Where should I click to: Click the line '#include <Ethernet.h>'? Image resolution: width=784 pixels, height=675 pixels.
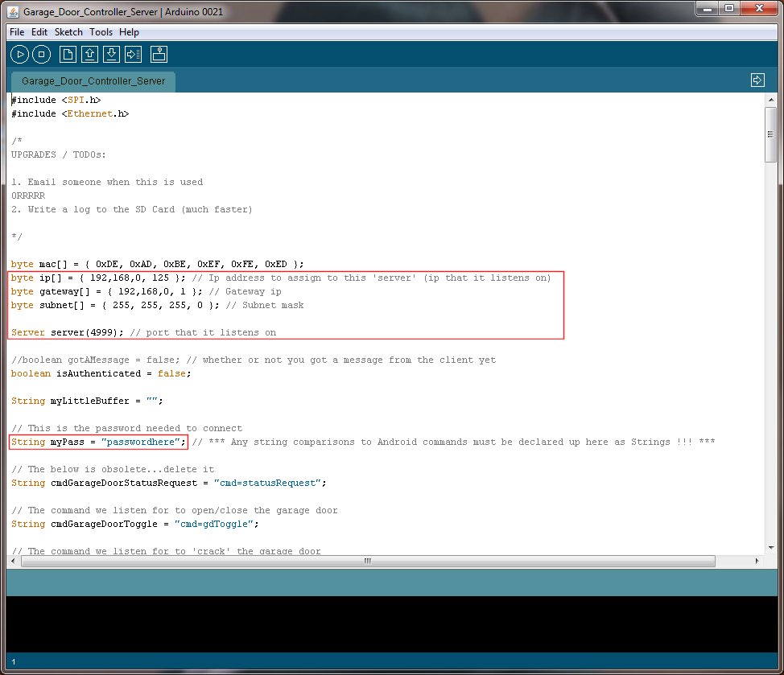(70, 114)
